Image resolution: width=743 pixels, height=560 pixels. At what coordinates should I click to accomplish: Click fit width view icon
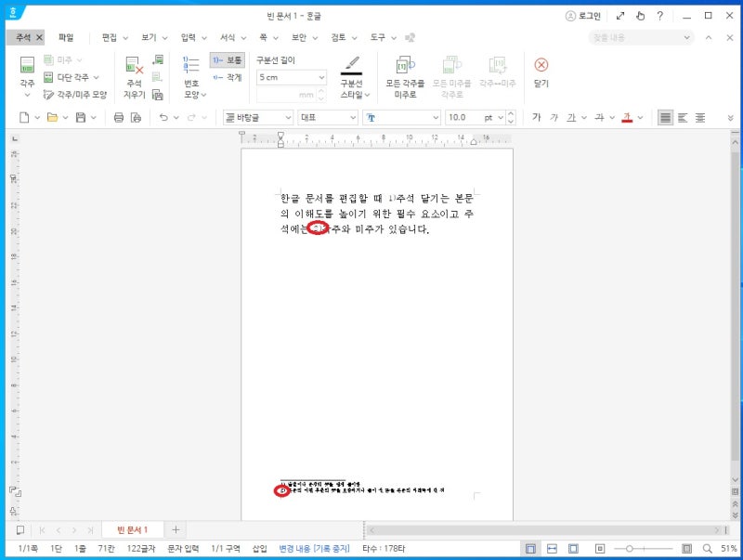click(552, 549)
